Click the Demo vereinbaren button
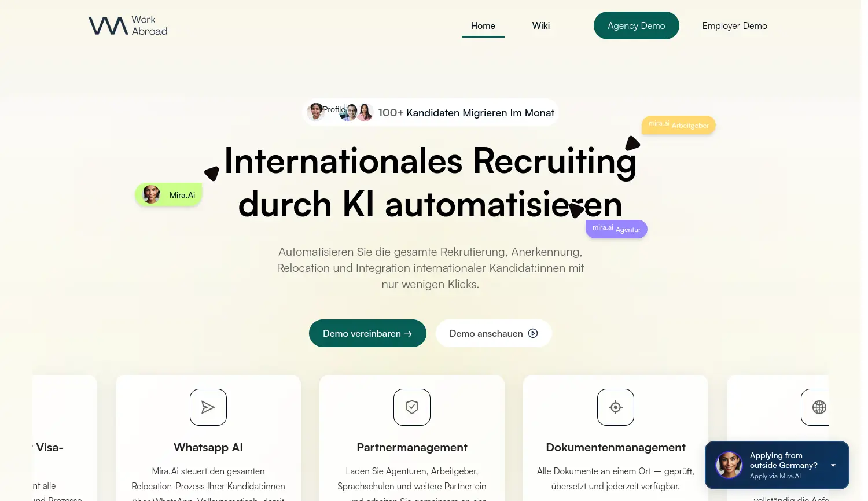This screenshot has height=501, width=868. pyautogui.click(x=367, y=333)
